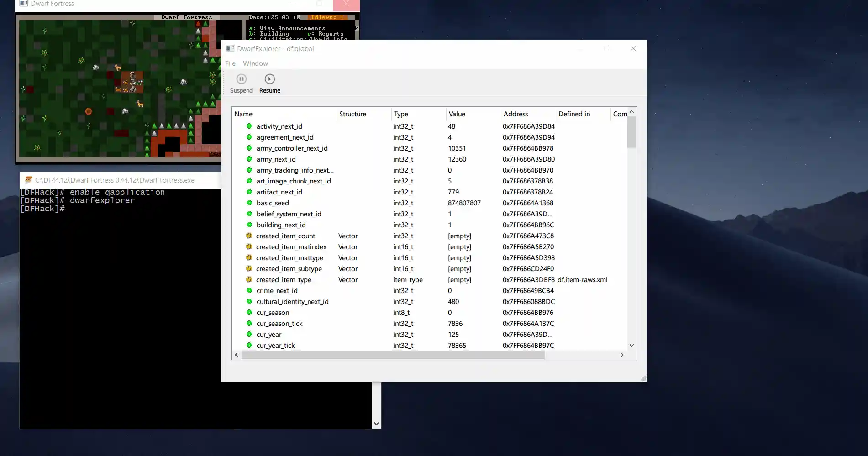The height and width of the screenshot is (456, 868).
Task: Click the Type column header
Action: click(401, 114)
